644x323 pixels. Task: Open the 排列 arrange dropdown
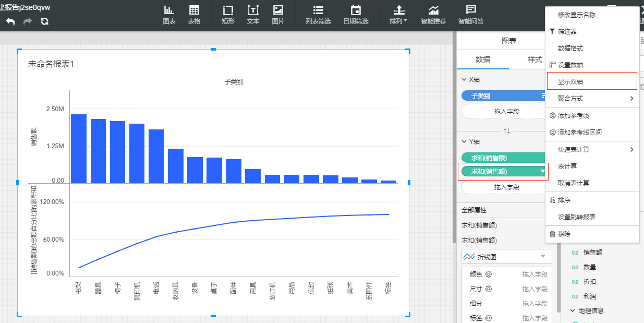point(398,15)
